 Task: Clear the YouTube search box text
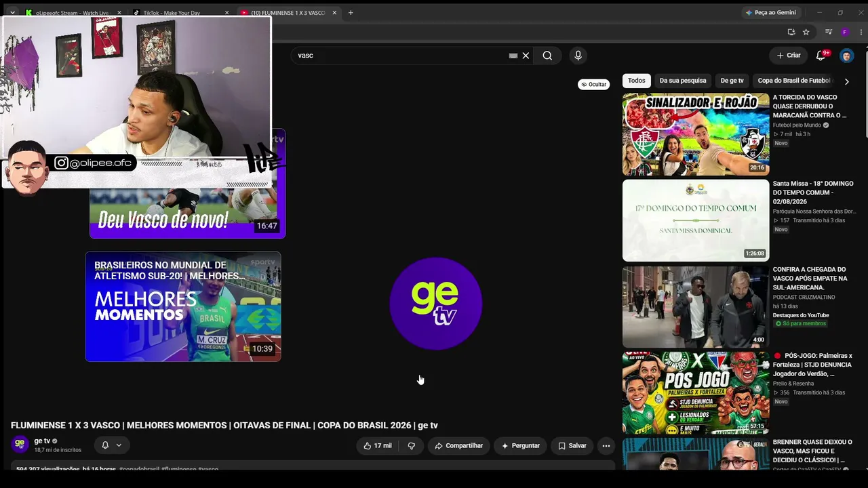tap(526, 56)
